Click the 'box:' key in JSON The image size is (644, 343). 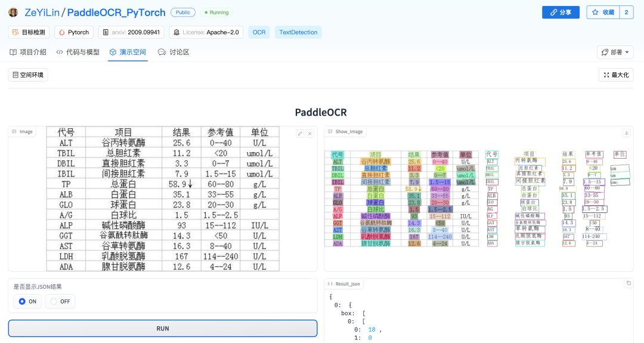click(348, 313)
